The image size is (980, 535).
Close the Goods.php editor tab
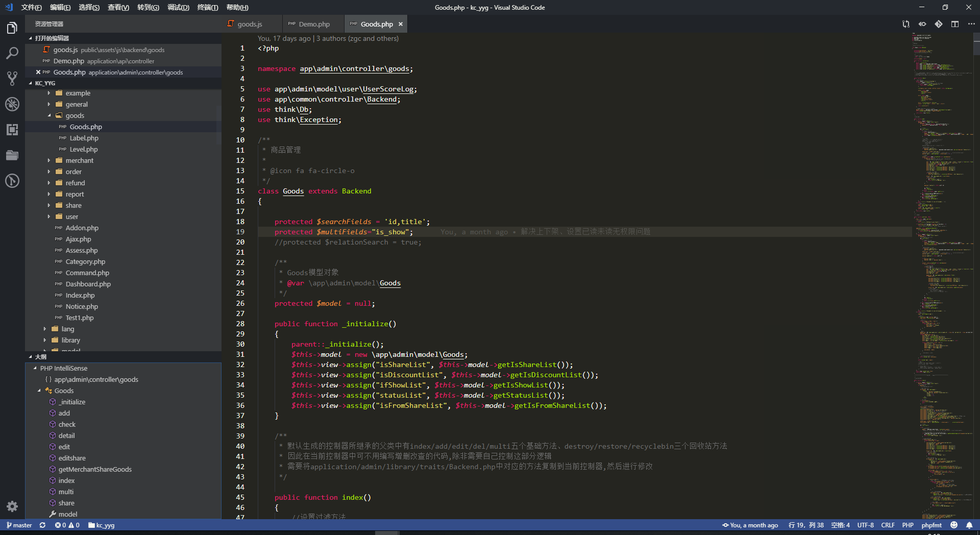pyautogui.click(x=401, y=24)
